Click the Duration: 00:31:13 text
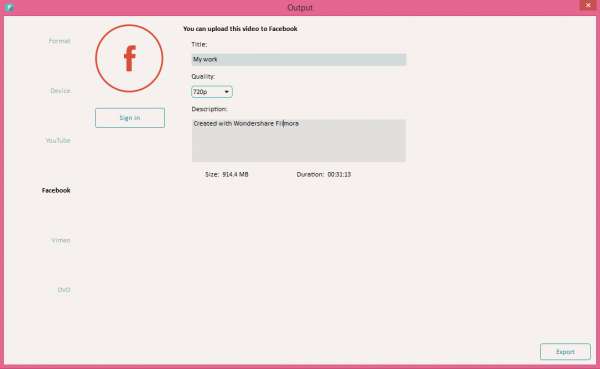Image resolution: width=600 pixels, height=369 pixels. coord(324,175)
